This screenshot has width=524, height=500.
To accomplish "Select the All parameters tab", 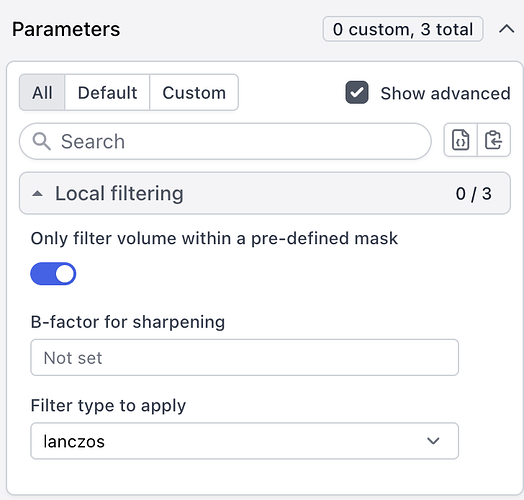I will (42, 93).
